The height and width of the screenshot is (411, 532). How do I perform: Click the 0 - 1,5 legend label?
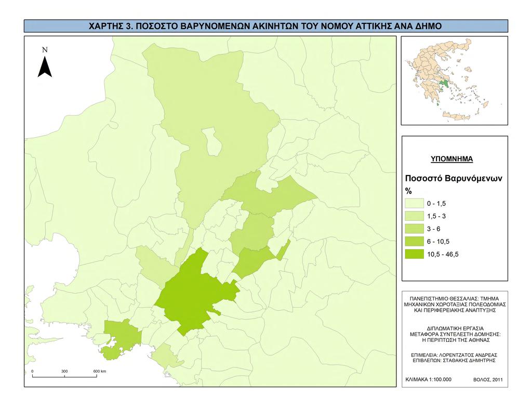coord(436,204)
